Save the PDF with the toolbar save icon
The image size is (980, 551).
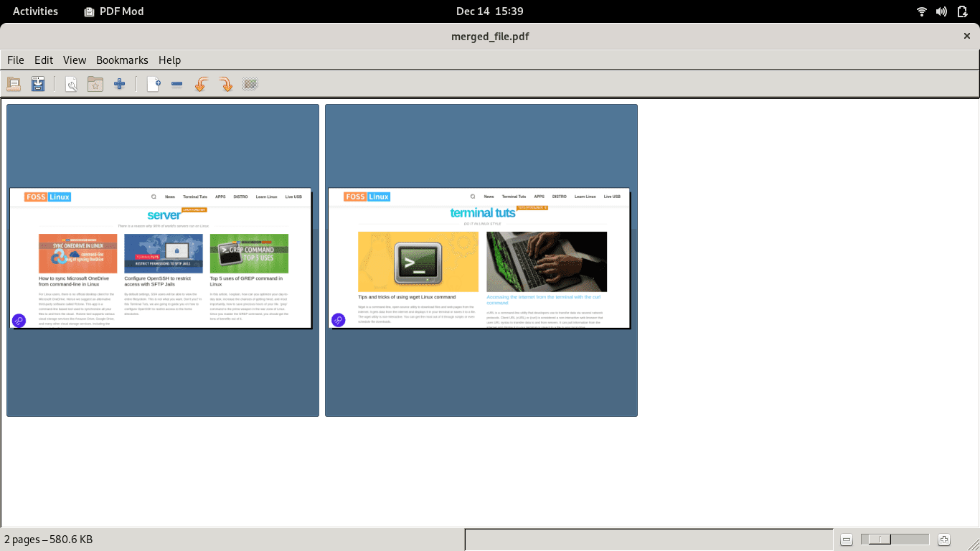[38, 85]
